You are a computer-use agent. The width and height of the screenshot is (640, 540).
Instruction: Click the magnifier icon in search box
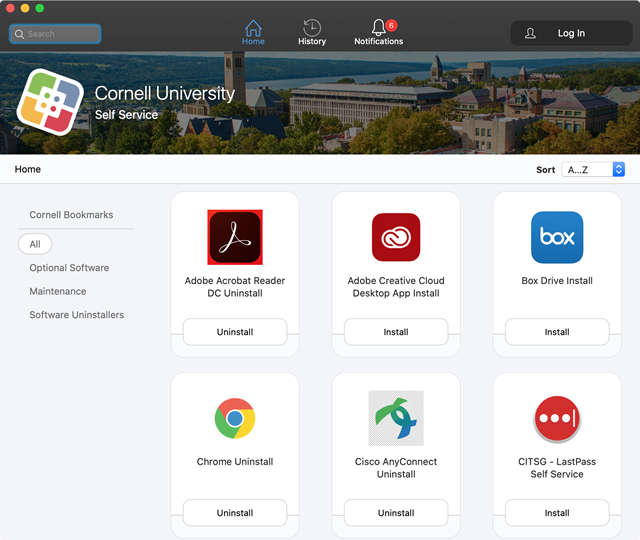coord(19,34)
